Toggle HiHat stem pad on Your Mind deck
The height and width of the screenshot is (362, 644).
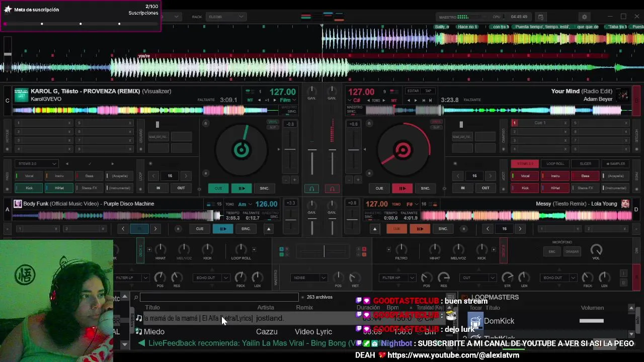(555, 188)
